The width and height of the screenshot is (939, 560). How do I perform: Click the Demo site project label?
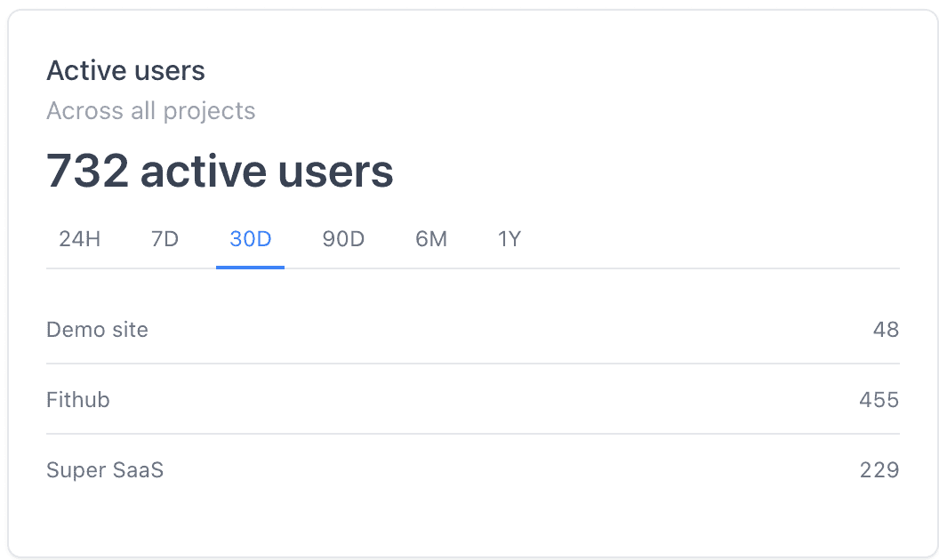(97, 329)
